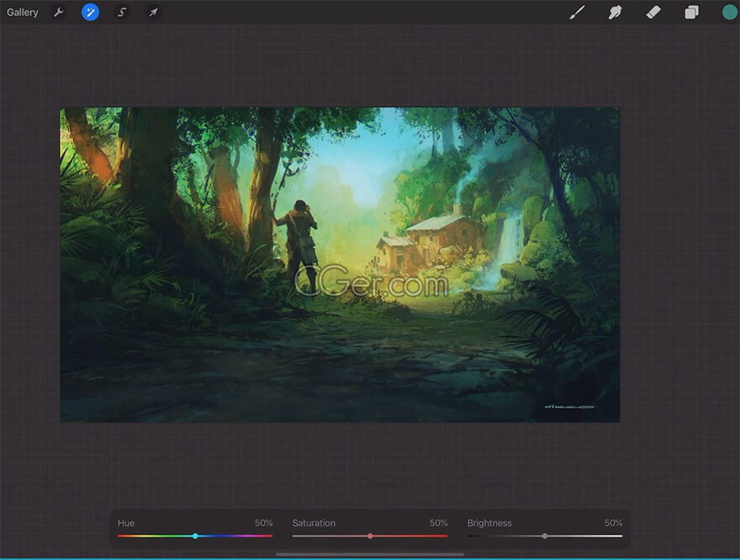
Task: Open the teal active color swatch
Action: pyautogui.click(x=730, y=13)
